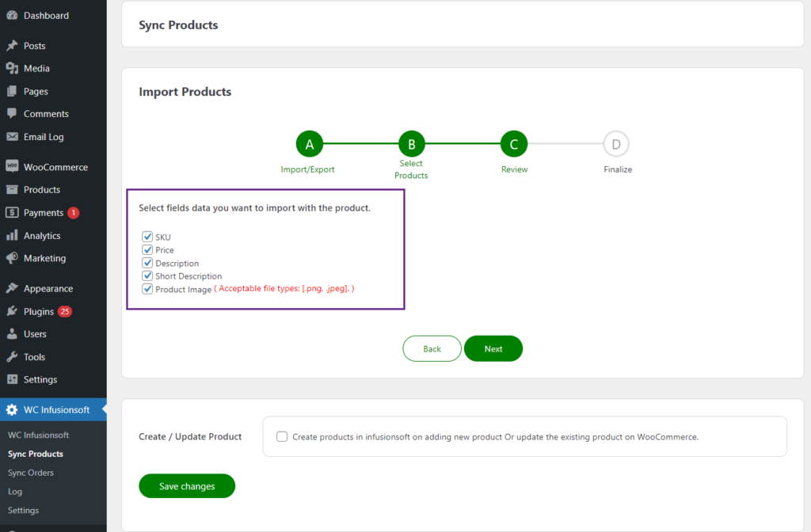
Task: Click the Products archive box icon
Action: (x=12, y=189)
